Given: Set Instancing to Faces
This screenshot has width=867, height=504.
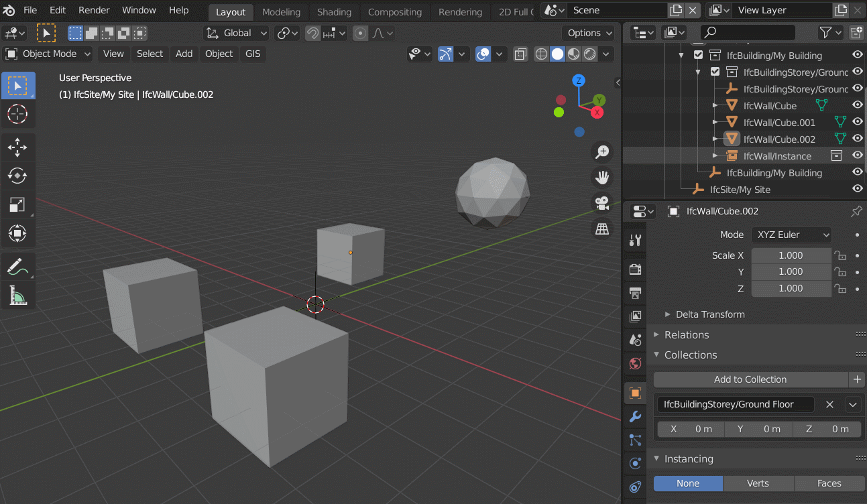Looking at the screenshot, I should pyautogui.click(x=828, y=483).
